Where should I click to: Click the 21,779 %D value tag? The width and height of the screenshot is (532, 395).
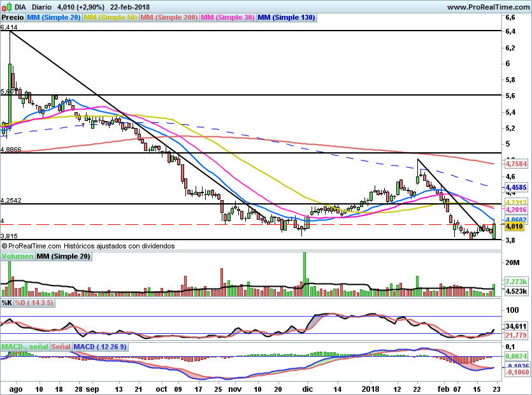(517, 335)
